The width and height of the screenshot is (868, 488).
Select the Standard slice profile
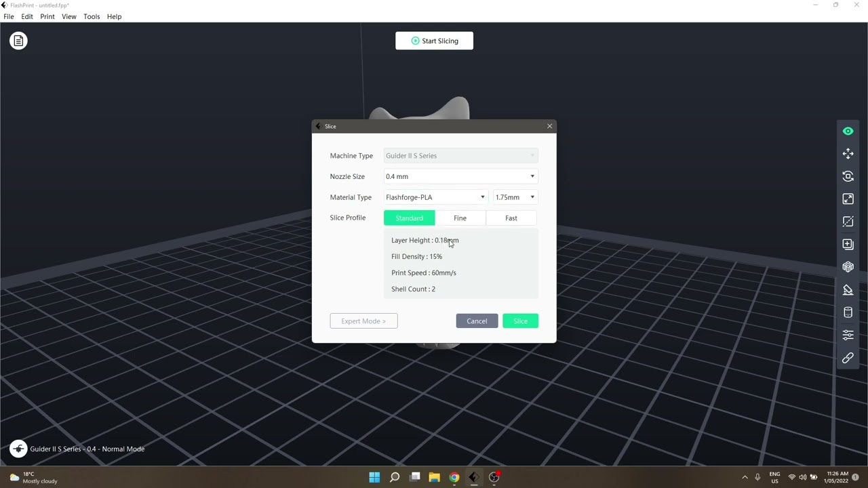click(x=410, y=218)
